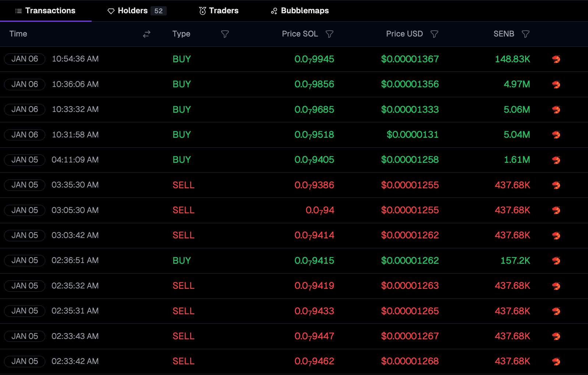This screenshot has width=588, height=375.
Task: Click SOL price ending 9945
Action: [314, 59]
